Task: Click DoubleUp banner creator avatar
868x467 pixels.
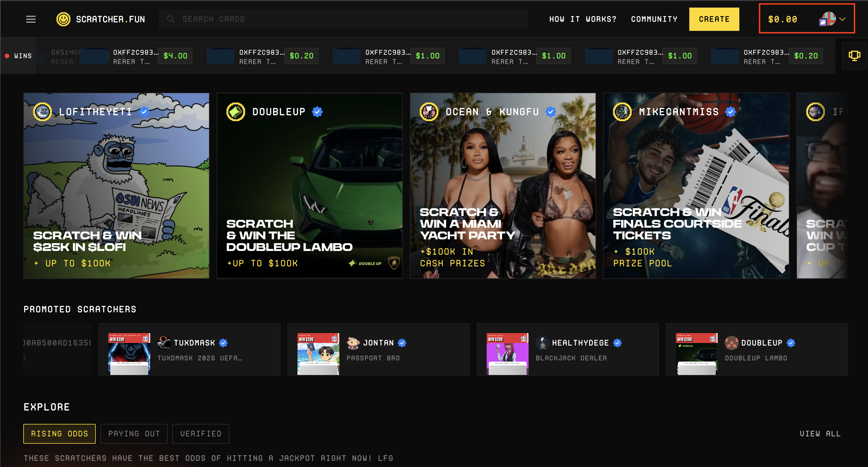Action: pyautogui.click(x=235, y=112)
